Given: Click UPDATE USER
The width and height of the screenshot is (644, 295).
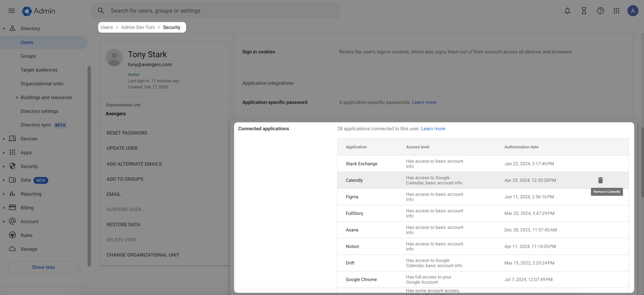Looking at the screenshot, I should pos(122,148).
